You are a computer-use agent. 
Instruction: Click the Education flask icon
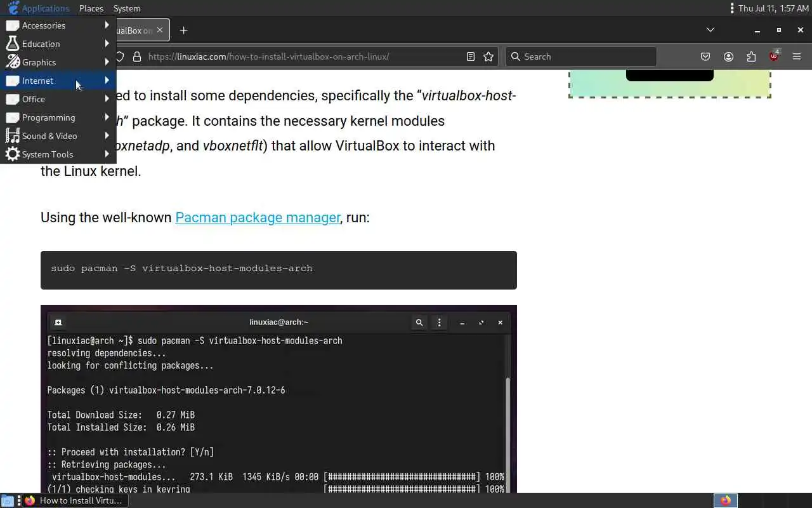(12, 44)
